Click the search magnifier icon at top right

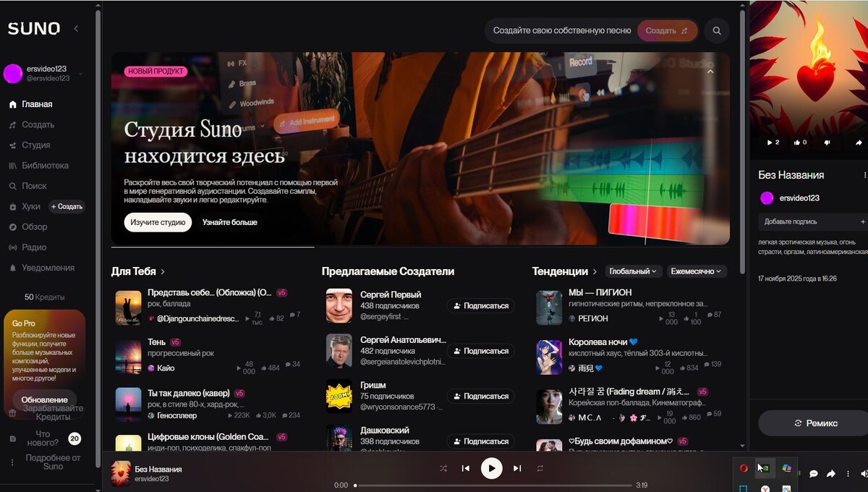click(x=717, y=31)
